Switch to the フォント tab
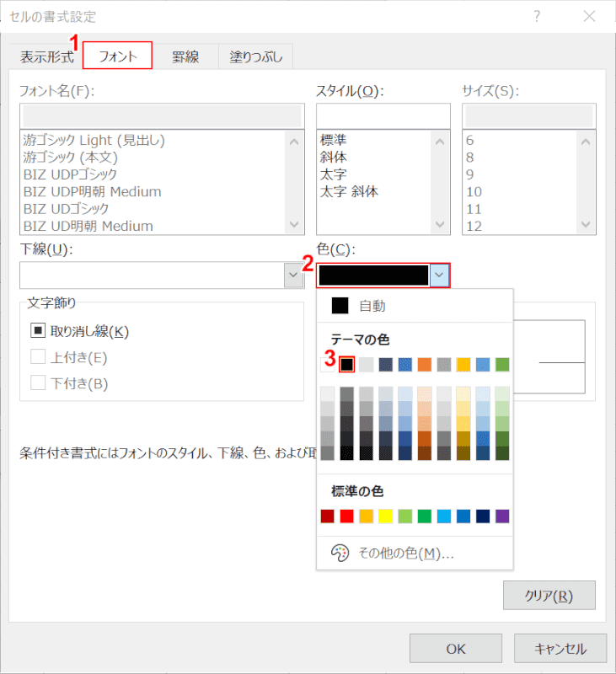This screenshot has width=616, height=674. click(x=117, y=56)
